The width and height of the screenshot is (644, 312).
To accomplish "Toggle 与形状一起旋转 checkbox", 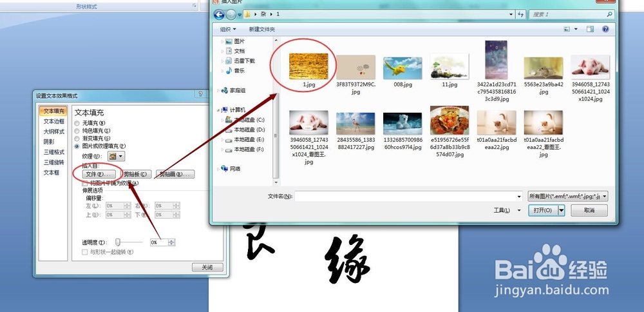I will pos(84,252).
